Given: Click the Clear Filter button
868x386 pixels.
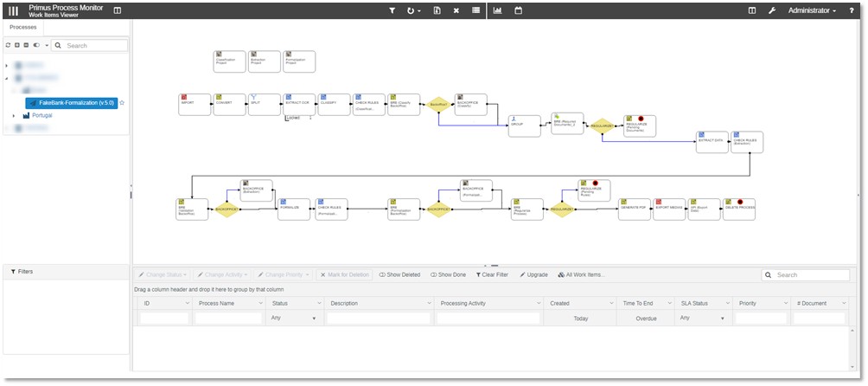Looking at the screenshot, I should tap(492, 274).
